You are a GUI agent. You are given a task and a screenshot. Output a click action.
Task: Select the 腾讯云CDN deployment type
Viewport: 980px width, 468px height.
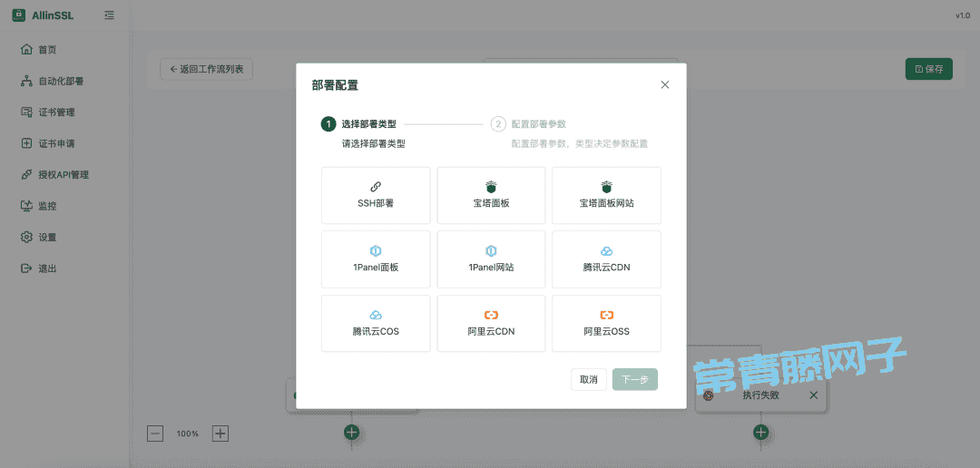[606, 259]
